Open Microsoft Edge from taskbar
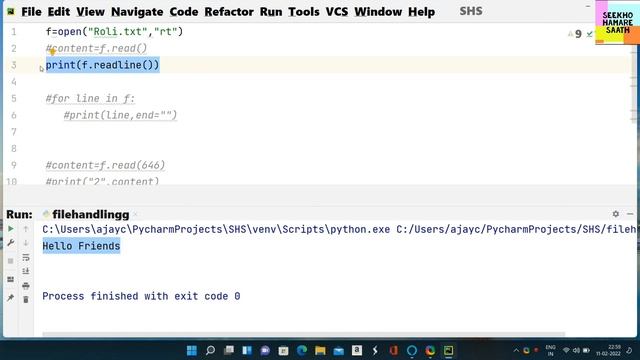Viewport: 640px width, 360px height. point(302,350)
